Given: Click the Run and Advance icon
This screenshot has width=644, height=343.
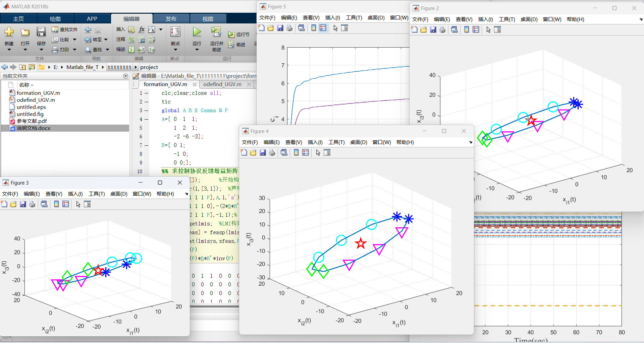Looking at the screenshot, I should click(216, 32).
